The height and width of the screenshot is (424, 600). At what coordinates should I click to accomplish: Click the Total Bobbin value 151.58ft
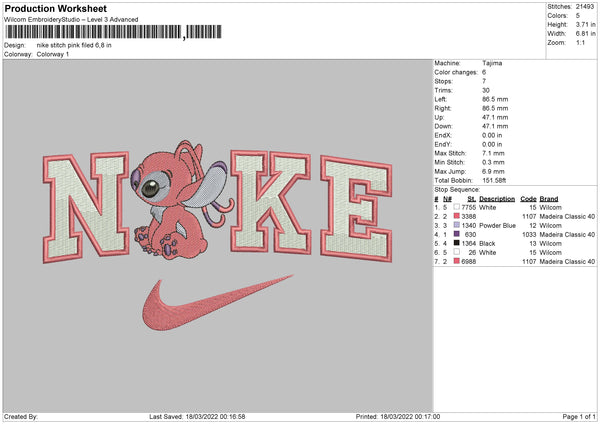click(x=494, y=180)
